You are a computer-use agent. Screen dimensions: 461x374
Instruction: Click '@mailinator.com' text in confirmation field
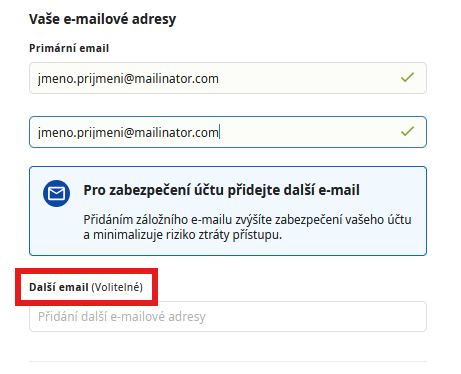pos(171,133)
